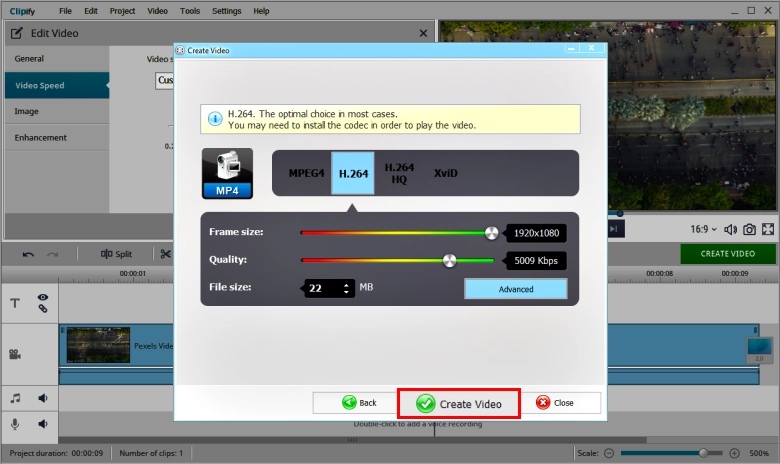The height and width of the screenshot is (464, 780).
Task: Switch to the Image tab
Action: 57,111
